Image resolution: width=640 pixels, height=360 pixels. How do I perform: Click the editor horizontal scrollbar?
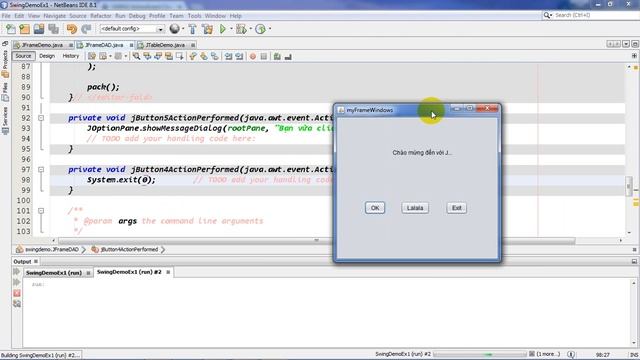317,241
